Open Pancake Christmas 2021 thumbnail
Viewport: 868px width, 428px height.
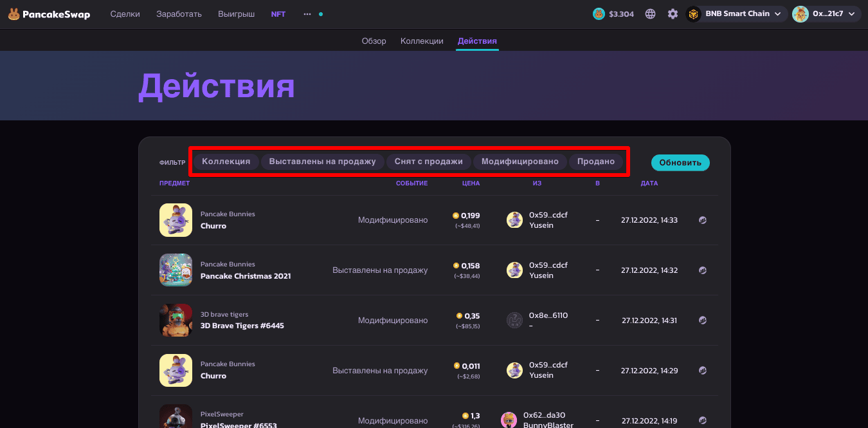pos(176,270)
